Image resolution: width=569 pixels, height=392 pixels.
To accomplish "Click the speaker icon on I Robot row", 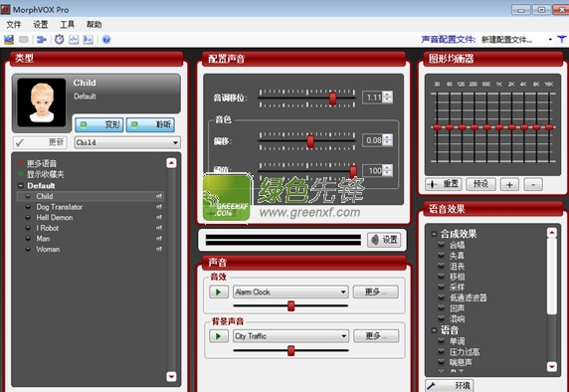I will coord(159,228).
